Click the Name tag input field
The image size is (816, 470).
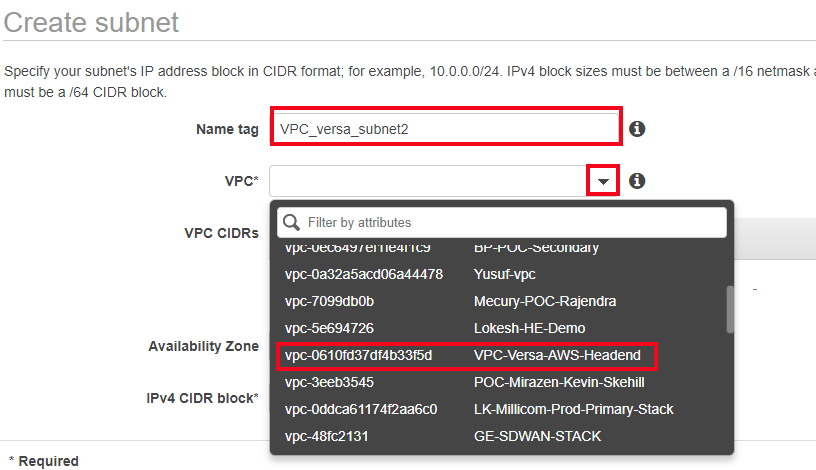[446, 129]
